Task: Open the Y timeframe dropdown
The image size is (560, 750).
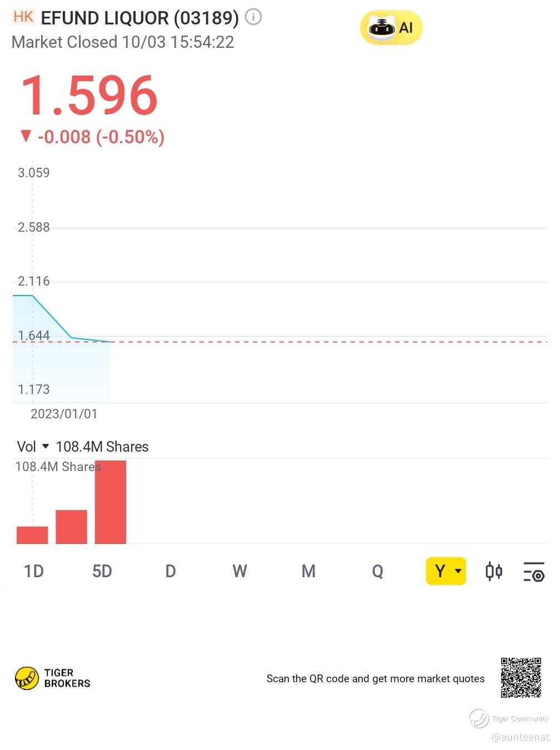Action: pyautogui.click(x=446, y=571)
